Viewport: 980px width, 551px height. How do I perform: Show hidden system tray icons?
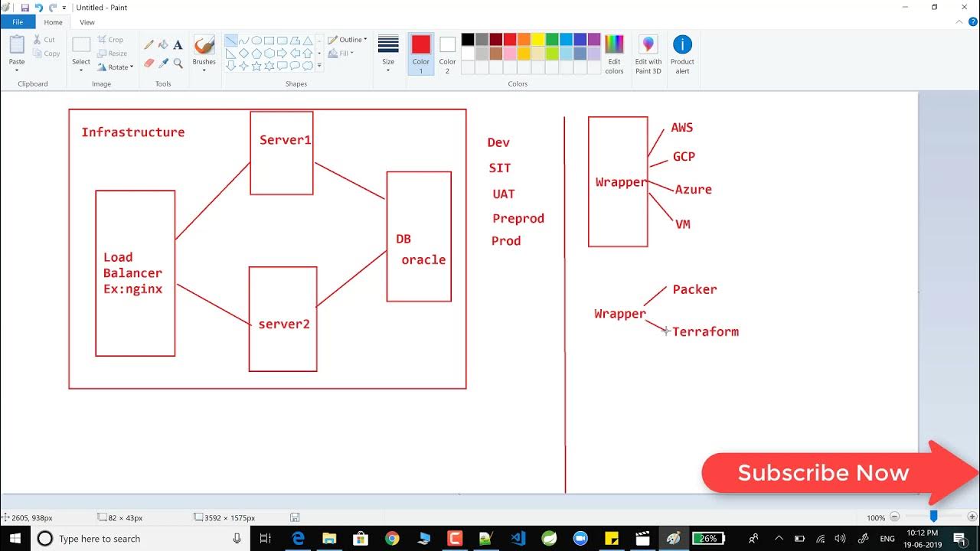[779, 539]
